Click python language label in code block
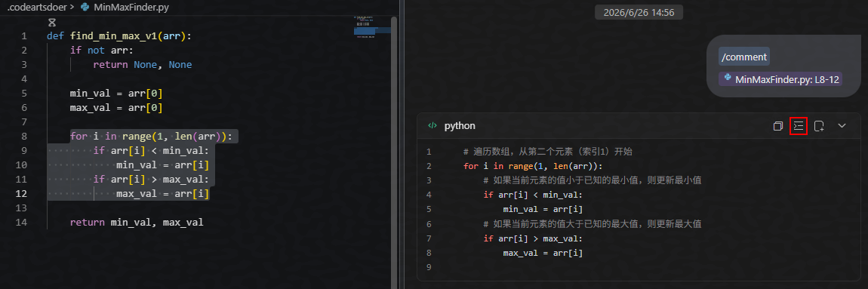This screenshot has width=868, height=289. point(460,126)
